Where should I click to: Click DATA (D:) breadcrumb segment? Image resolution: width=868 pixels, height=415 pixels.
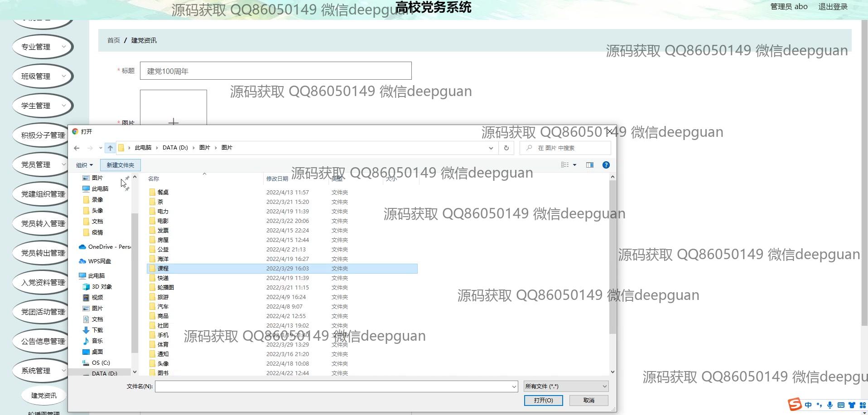pos(175,148)
